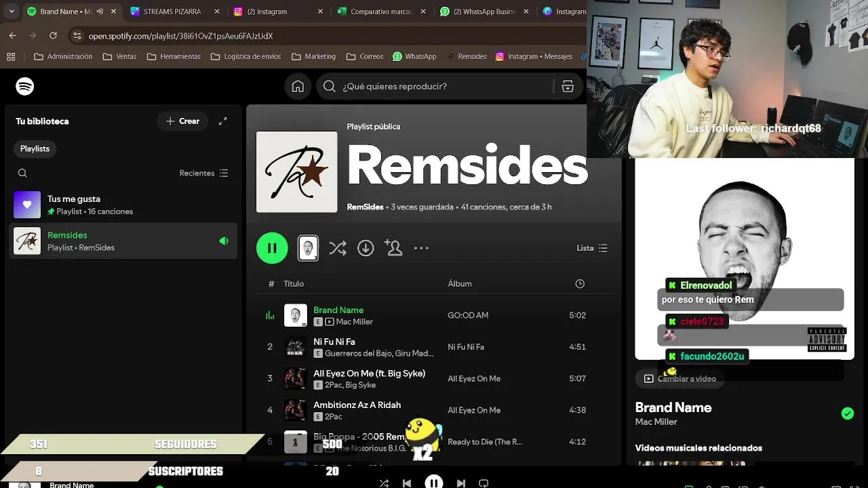Search magnifier icon in Tu biblioteca

tap(22, 173)
